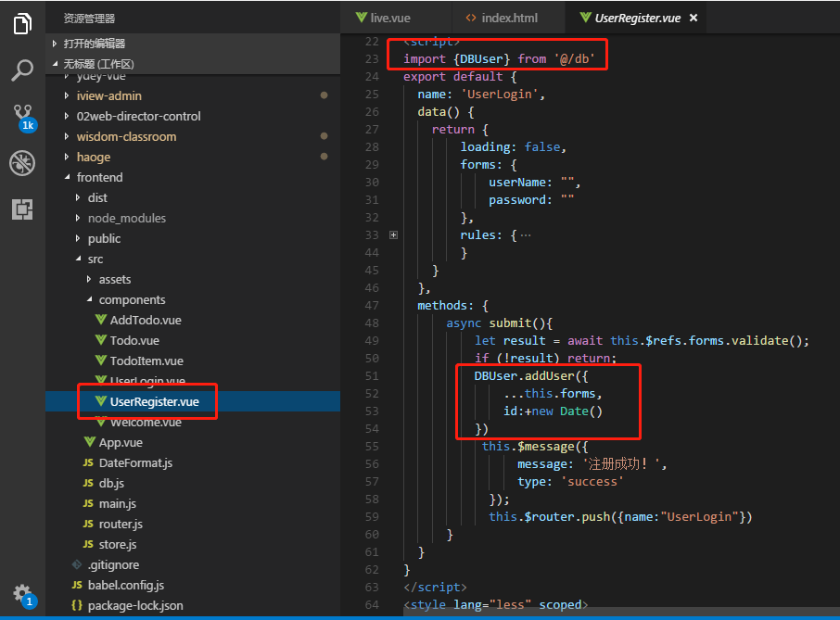This screenshot has width=840, height=620.
Task: Click line number 51 in the gutter
Action: [x=371, y=375]
